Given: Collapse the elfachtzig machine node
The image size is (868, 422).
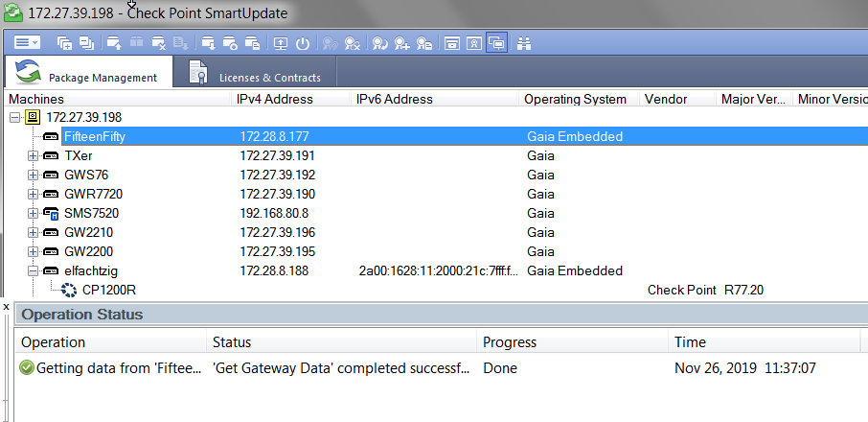Looking at the screenshot, I should click(33, 270).
